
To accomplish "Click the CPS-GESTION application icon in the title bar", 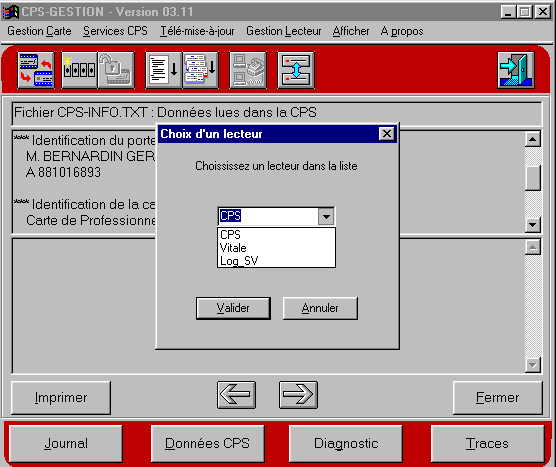I will pos(10,12).
